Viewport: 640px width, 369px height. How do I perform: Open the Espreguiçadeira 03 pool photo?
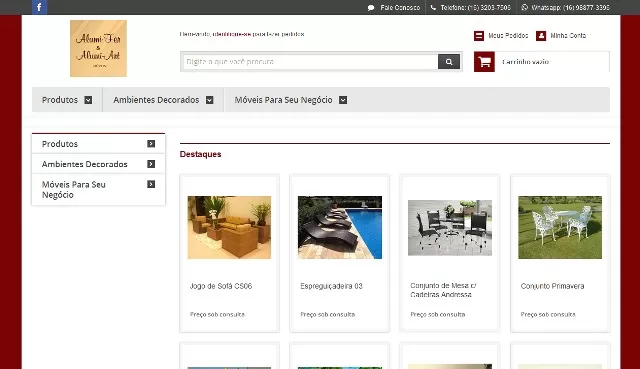pyautogui.click(x=340, y=227)
